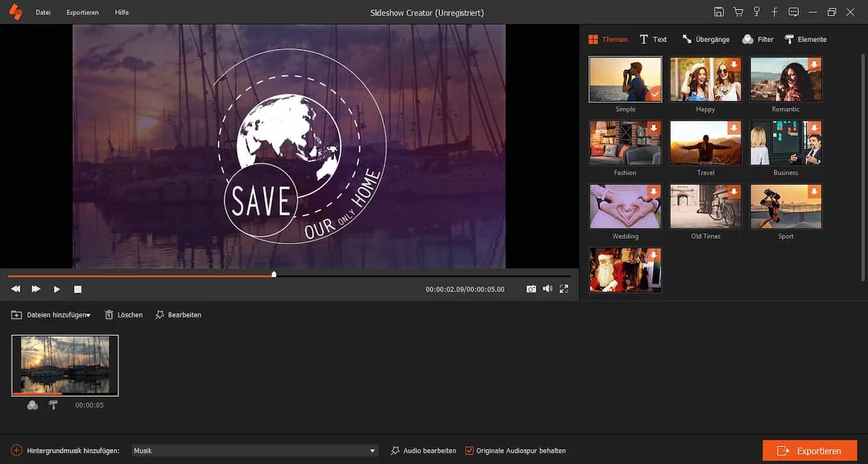The image size is (868, 464).
Task: Switch to the Übergänge tab
Action: point(706,39)
